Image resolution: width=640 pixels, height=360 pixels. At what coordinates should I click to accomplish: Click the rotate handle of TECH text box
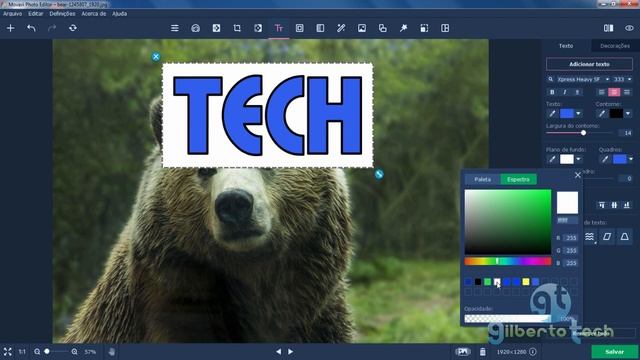(379, 174)
